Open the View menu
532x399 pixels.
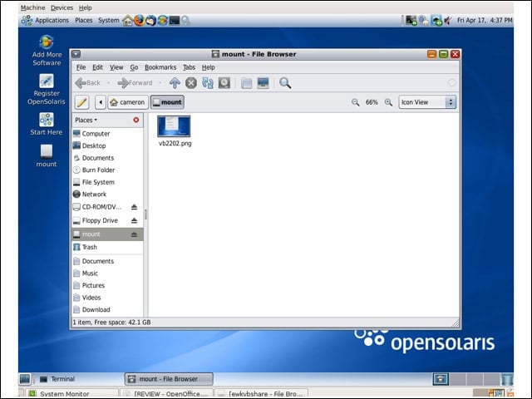(x=116, y=67)
